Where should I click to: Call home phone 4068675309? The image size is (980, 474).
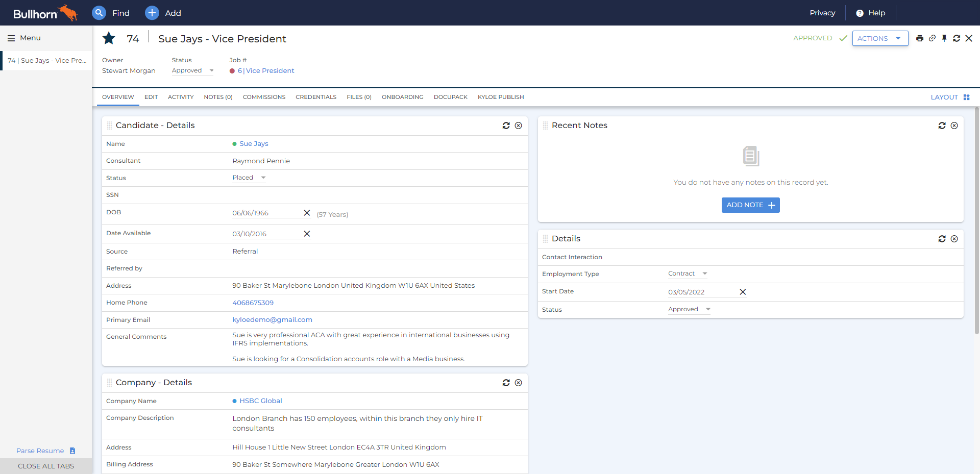click(253, 303)
